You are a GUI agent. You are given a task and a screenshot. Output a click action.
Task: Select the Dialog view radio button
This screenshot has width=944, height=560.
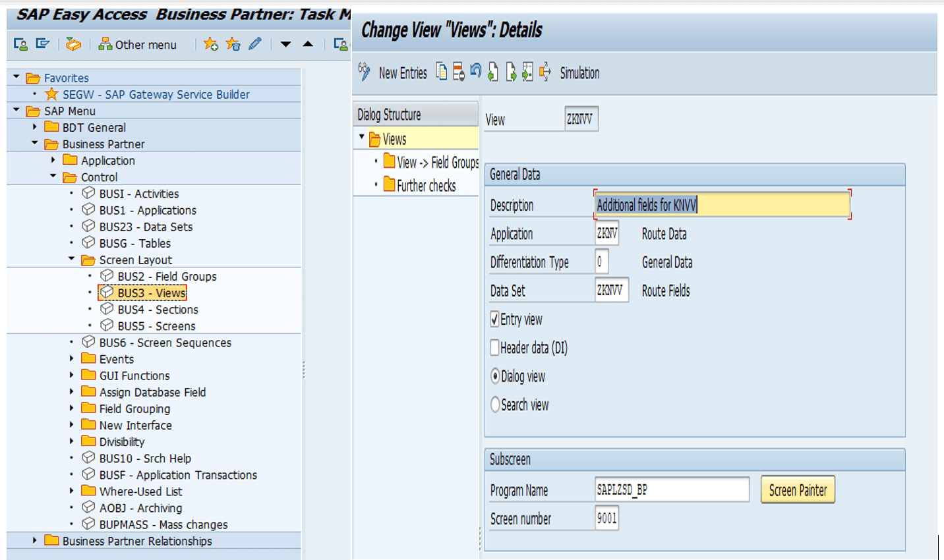pyautogui.click(x=495, y=376)
